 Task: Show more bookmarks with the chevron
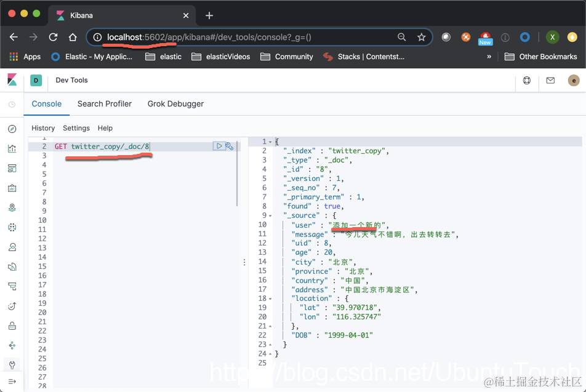[489, 57]
